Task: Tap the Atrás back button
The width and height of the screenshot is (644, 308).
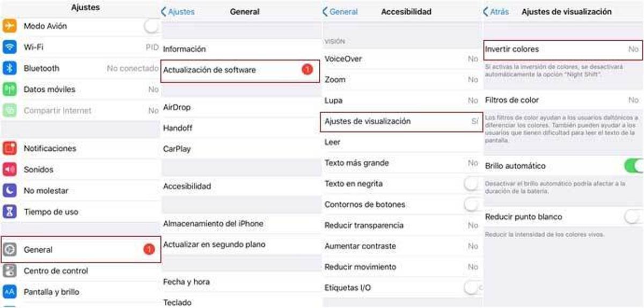Action: (496, 11)
